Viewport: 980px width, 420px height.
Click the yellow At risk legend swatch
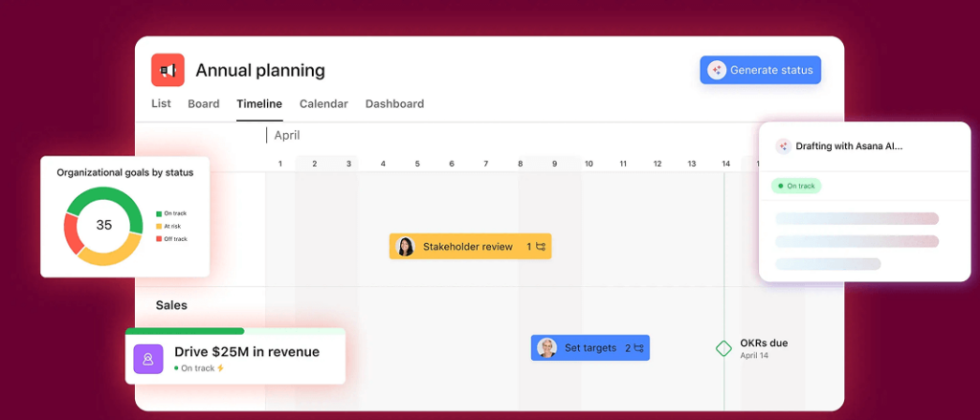pyautogui.click(x=159, y=226)
